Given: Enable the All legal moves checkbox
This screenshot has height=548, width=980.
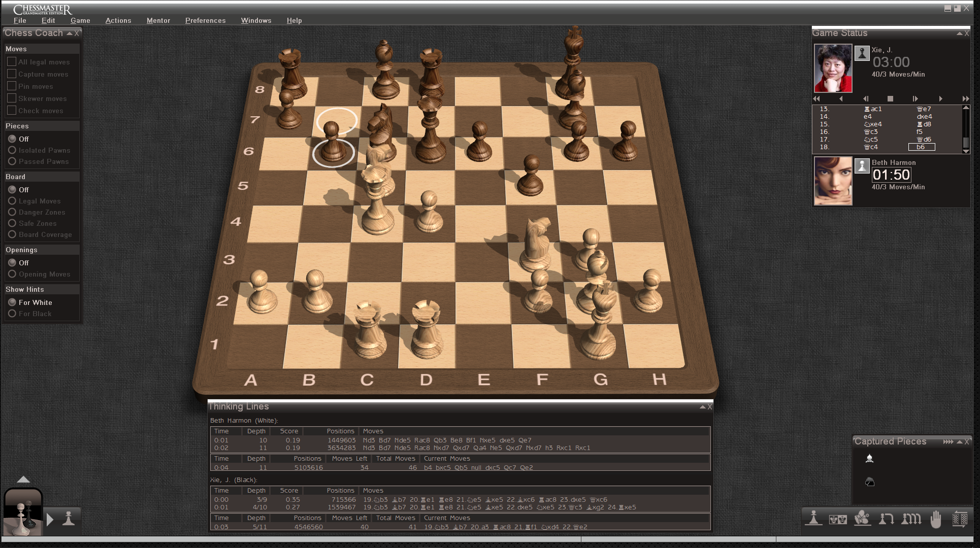Looking at the screenshot, I should click(12, 61).
